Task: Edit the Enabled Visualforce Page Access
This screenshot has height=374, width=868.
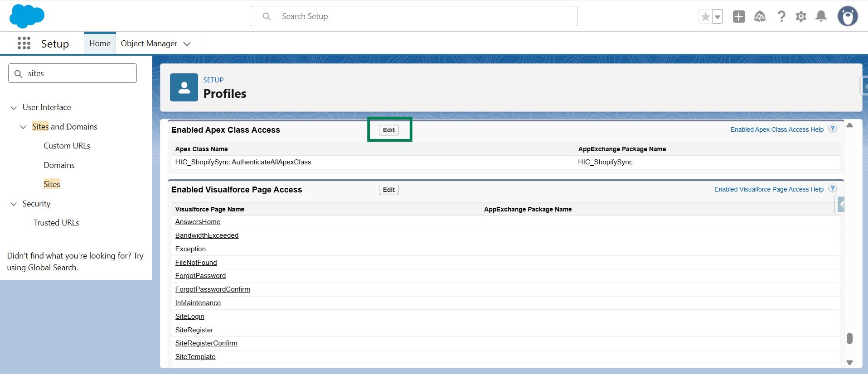Action: click(x=389, y=190)
